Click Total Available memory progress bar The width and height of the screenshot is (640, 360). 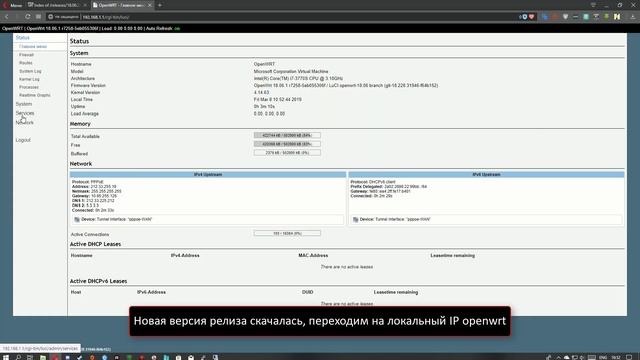pyautogui.click(x=287, y=135)
